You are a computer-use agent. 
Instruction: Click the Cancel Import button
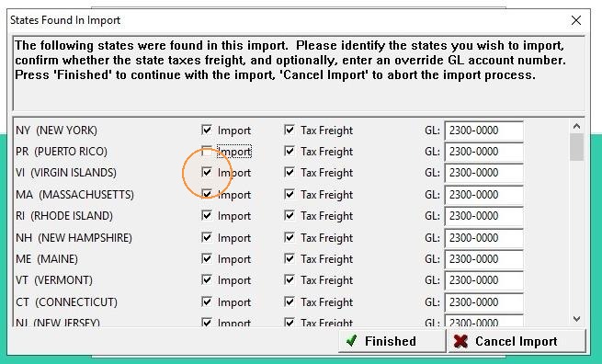tap(517, 341)
